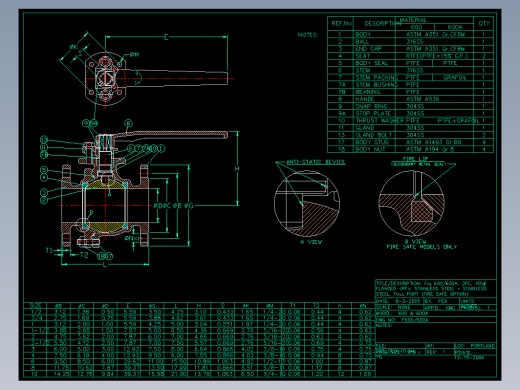Click the 'ANTI-STATIC DEVICE' label
Image resolution: width=520 pixels, height=390 pixels.
coord(316,162)
